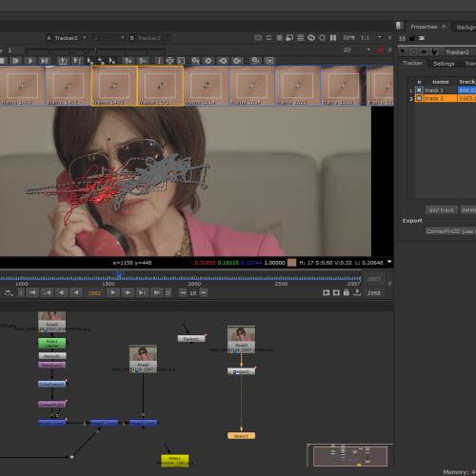
Task: Toggle the properties panel lock icon
Action: point(412,38)
